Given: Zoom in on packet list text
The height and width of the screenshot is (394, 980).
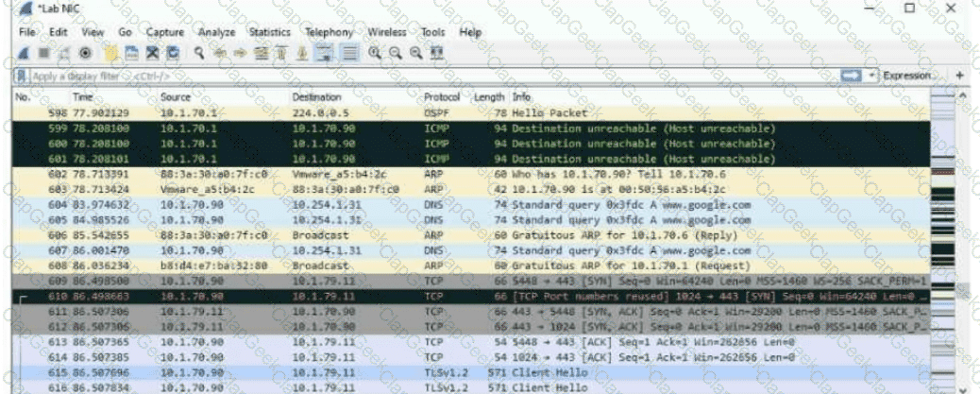Looking at the screenshot, I should click(x=375, y=53).
